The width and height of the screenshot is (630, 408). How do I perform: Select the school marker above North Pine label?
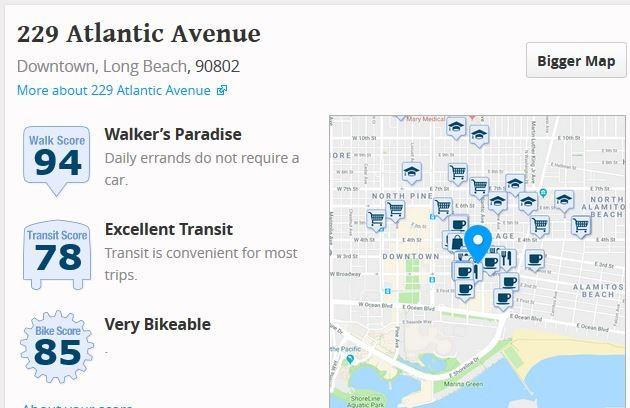(412, 173)
